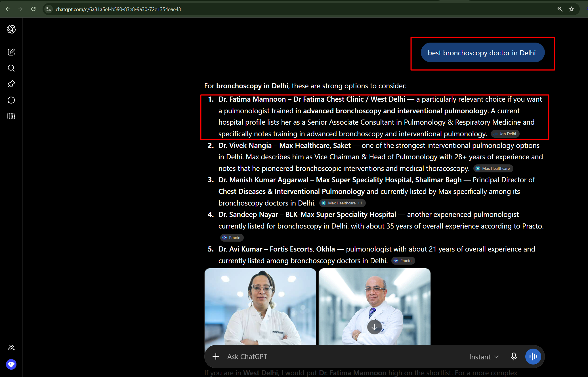Open the Max Healthcare +1 source chip
Image resolution: width=588 pixels, height=377 pixels.
coord(342,203)
